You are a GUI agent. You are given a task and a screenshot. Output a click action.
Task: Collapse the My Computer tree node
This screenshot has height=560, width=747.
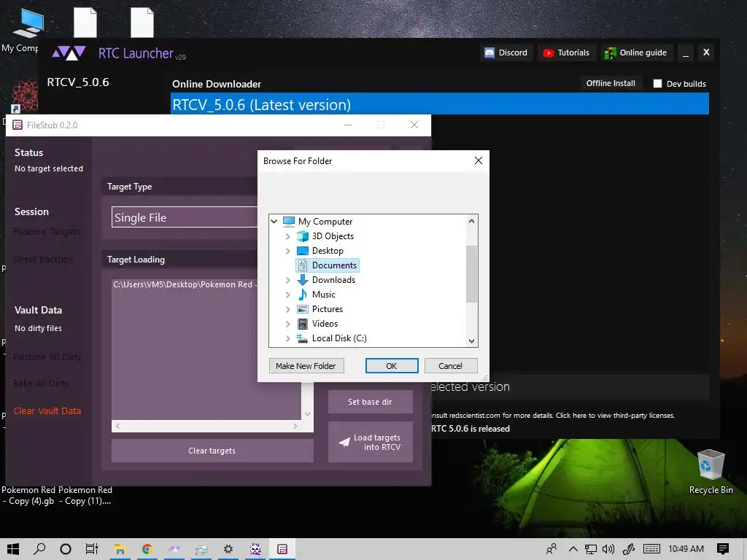coord(274,222)
